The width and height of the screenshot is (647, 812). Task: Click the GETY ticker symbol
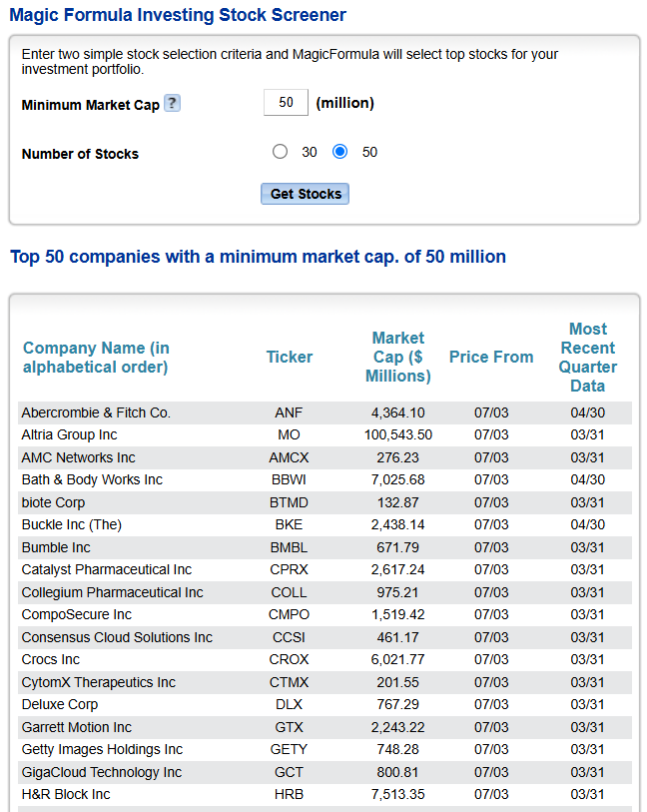289,750
